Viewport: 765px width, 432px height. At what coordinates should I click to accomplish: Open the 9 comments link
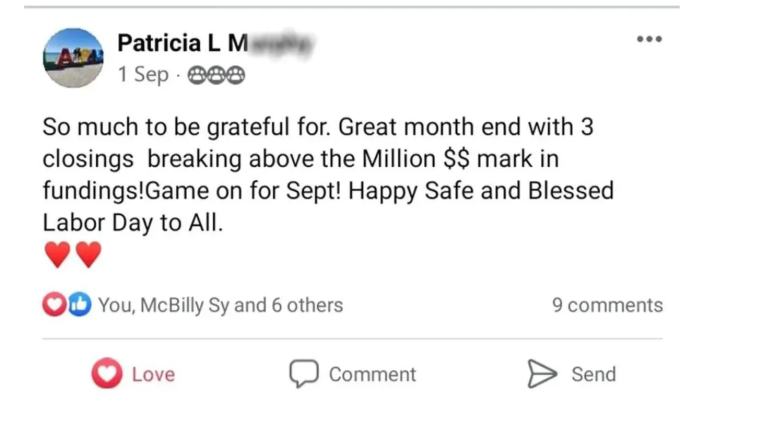(607, 305)
